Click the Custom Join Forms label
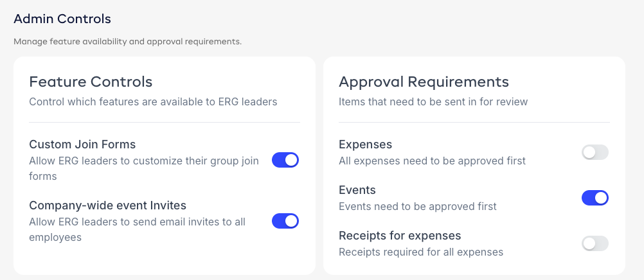Viewport: 644px width, 280px height. click(x=82, y=144)
